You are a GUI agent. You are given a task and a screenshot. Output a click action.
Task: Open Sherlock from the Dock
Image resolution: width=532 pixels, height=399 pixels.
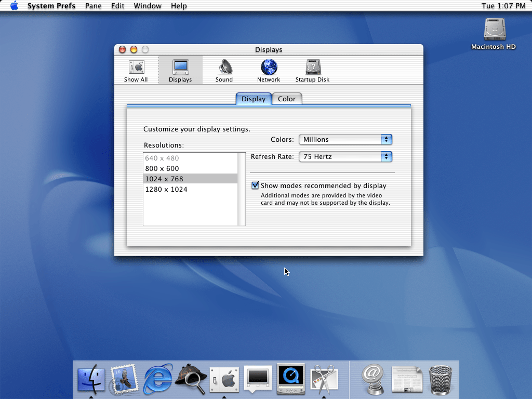point(191,378)
